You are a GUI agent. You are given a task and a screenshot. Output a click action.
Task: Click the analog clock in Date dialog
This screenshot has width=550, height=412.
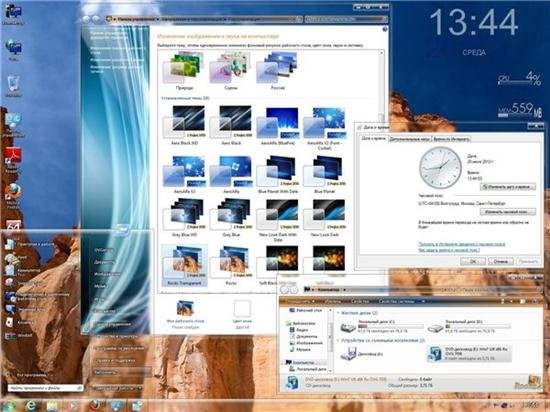click(x=440, y=168)
